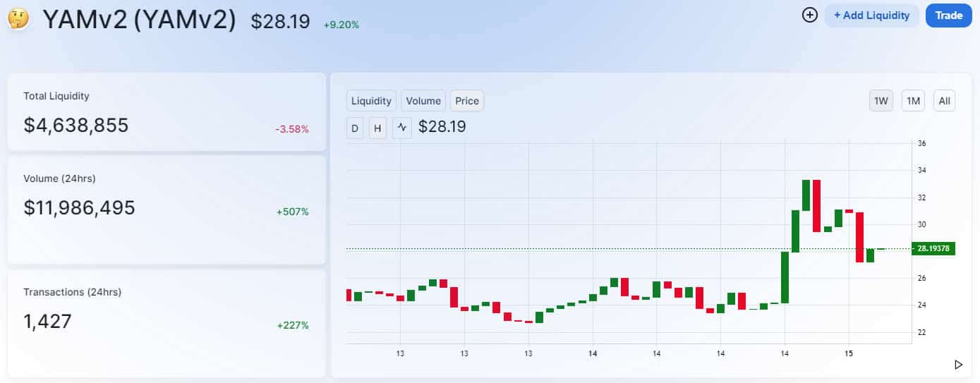The width and height of the screenshot is (980, 383).
Task: Switch chart to Price view
Action: (467, 101)
